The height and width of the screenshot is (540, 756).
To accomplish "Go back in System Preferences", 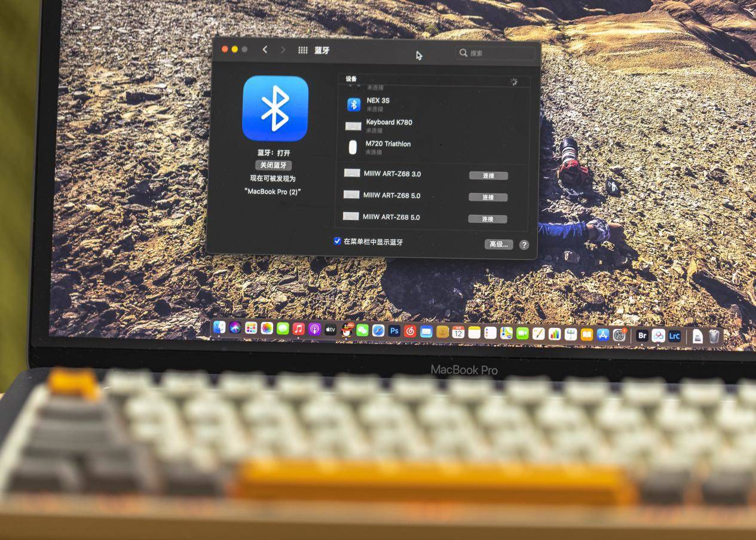I will [265, 50].
